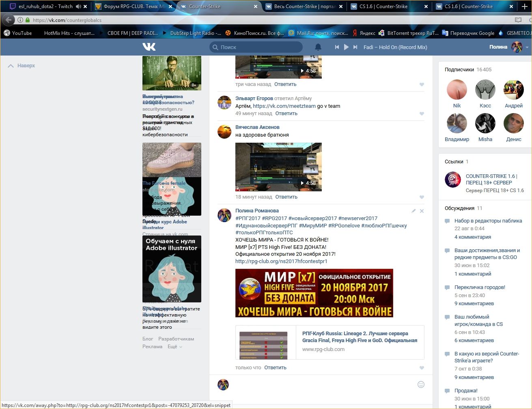The width and height of the screenshot is (532, 409).
Task: Open subscriber Nik's avatar
Action: tap(457, 90)
